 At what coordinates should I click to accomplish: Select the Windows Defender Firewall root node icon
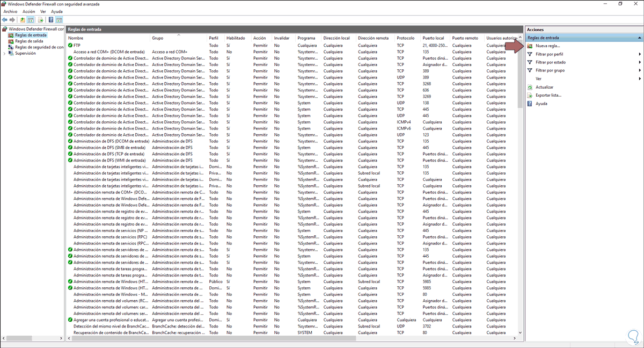click(5, 29)
